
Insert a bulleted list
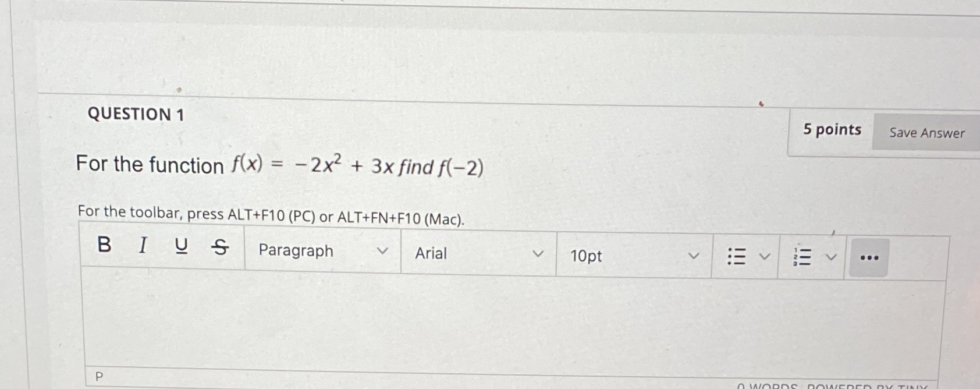coord(737,255)
